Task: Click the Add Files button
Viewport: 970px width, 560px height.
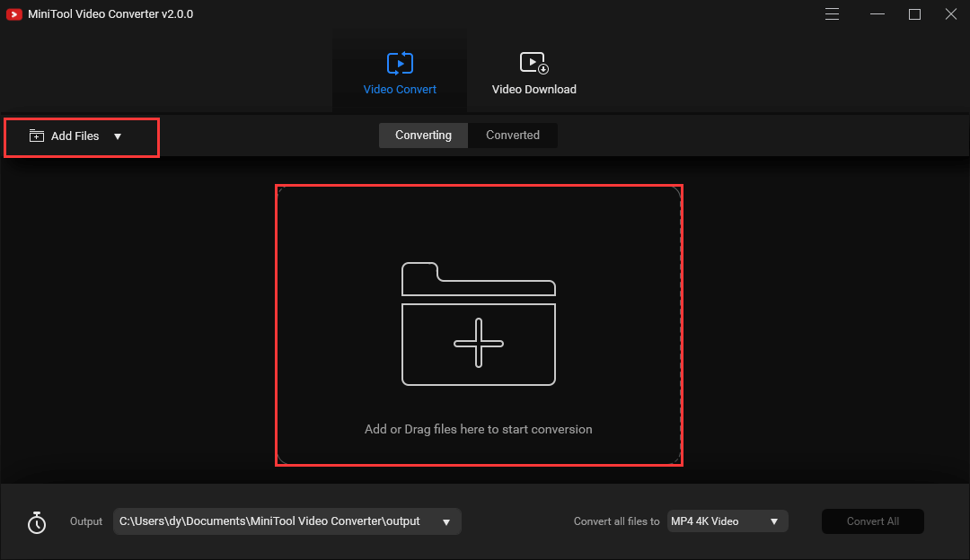Action: coord(75,136)
